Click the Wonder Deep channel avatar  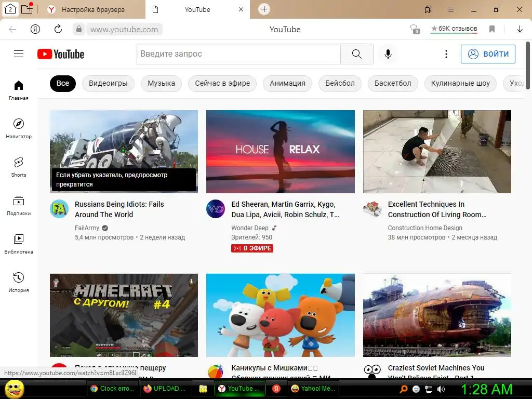[x=216, y=209]
